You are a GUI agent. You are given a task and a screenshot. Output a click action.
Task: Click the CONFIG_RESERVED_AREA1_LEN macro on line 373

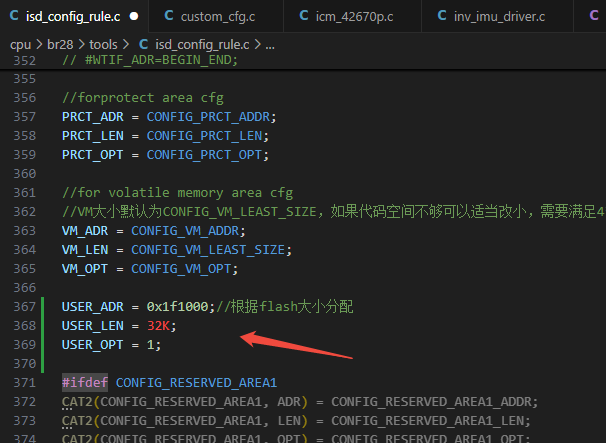[x=427, y=421]
